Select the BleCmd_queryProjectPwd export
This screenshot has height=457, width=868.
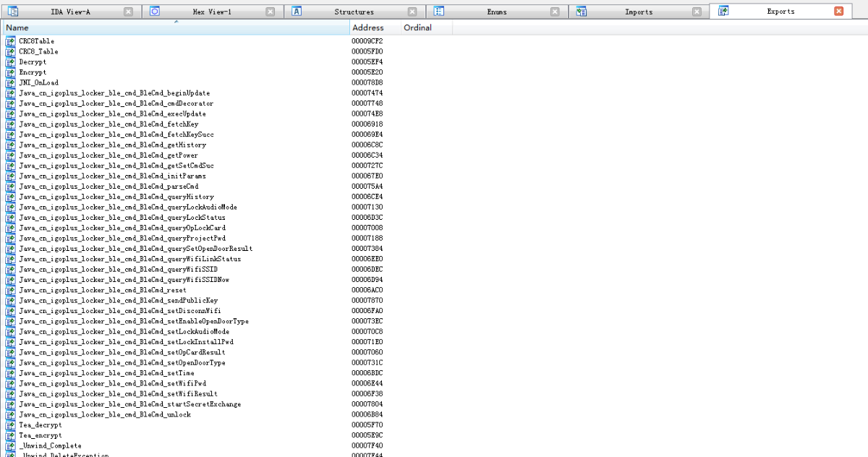pyautogui.click(x=122, y=238)
